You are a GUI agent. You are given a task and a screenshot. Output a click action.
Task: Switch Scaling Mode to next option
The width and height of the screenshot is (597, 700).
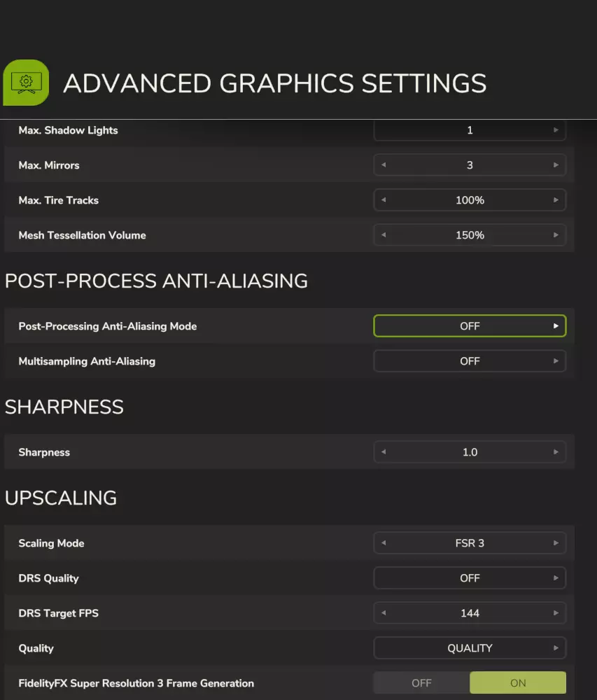[556, 543]
